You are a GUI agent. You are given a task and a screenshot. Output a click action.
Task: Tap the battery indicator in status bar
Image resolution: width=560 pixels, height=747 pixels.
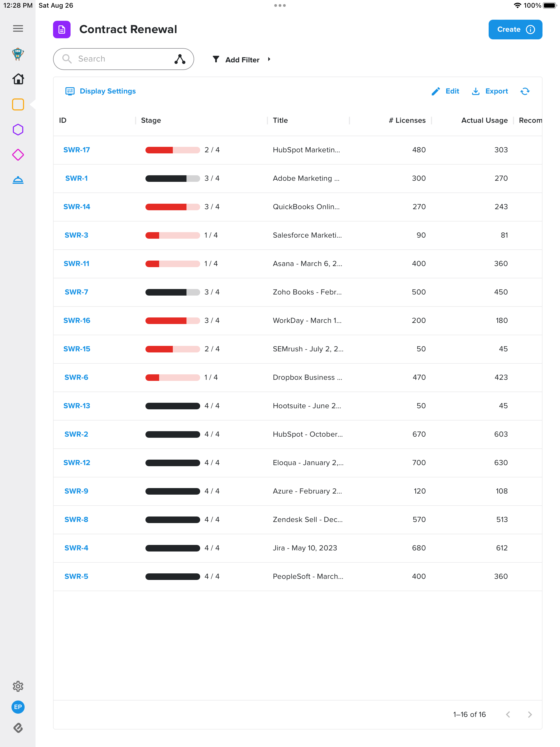coord(550,5)
